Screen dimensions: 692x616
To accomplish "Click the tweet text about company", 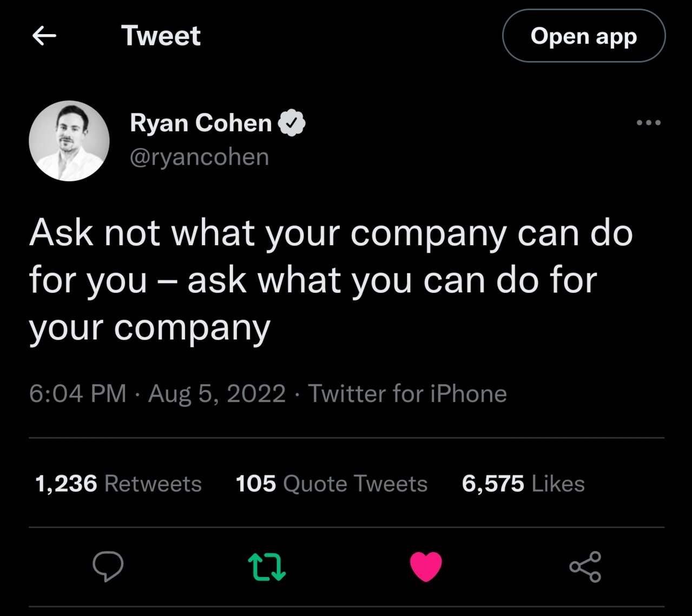I will (x=331, y=280).
